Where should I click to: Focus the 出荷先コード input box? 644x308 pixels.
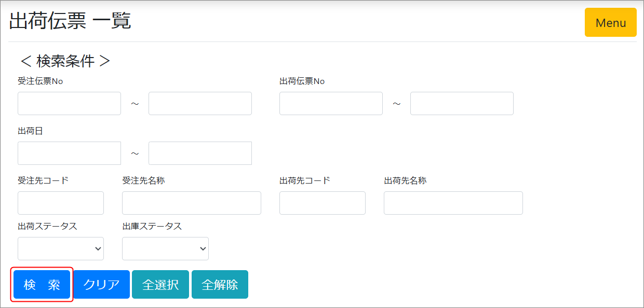[322, 203]
